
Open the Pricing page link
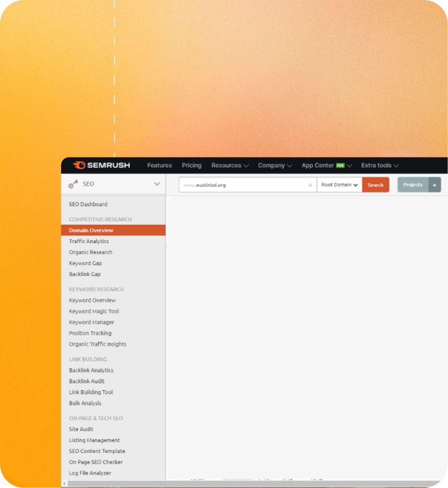192,166
